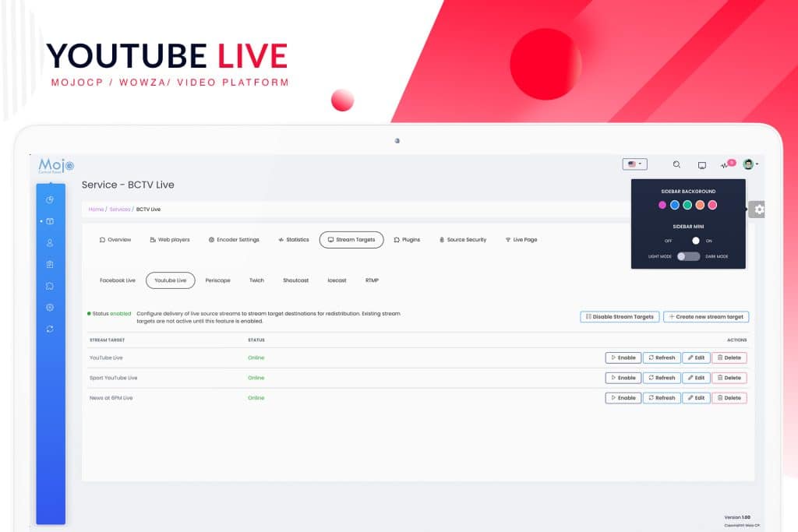Click the 'Version 1.00' footer text
The width and height of the screenshot is (798, 532).
coord(737,517)
